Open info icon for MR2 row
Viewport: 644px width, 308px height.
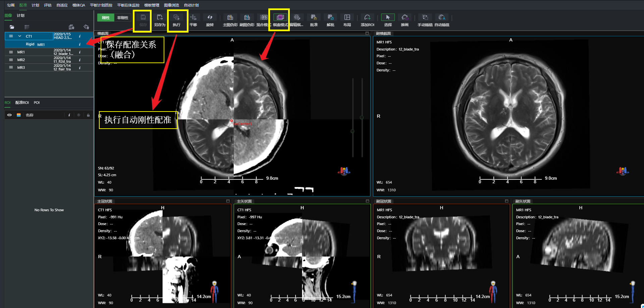(79, 60)
